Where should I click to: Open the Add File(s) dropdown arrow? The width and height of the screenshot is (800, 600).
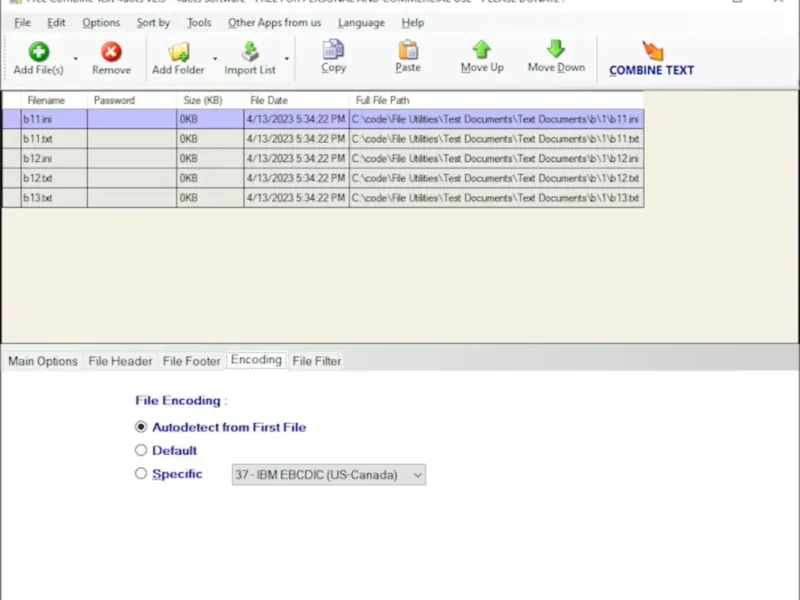(x=76, y=59)
